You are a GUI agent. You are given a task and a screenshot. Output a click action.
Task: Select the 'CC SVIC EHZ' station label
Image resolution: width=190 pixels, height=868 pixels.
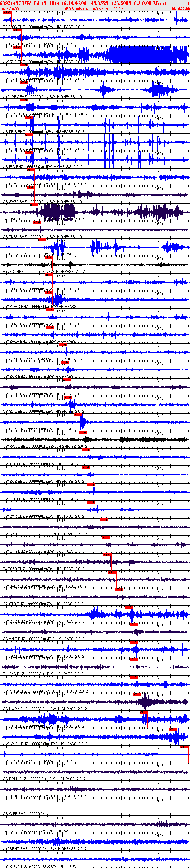[x=14, y=412]
